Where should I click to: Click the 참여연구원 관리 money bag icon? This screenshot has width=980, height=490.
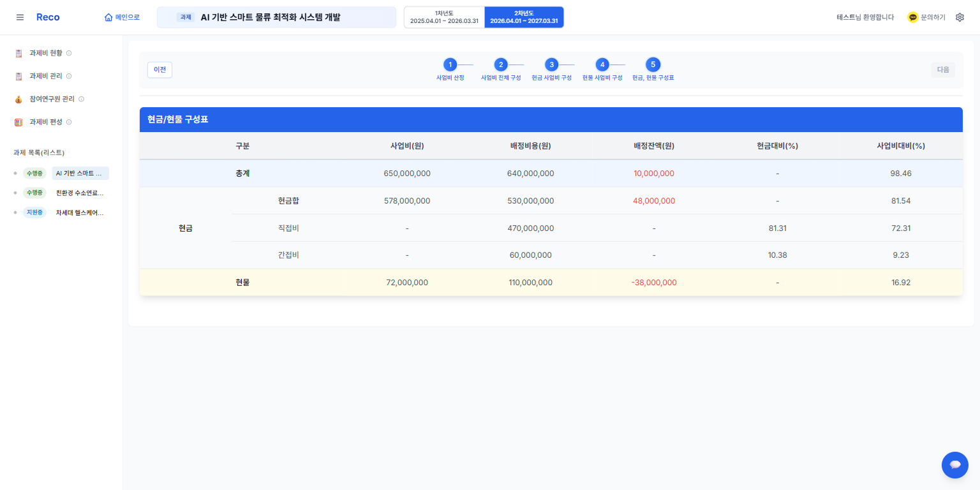[19, 99]
